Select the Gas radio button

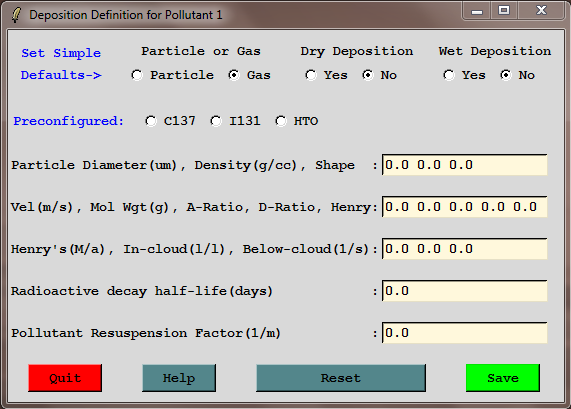(233, 75)
